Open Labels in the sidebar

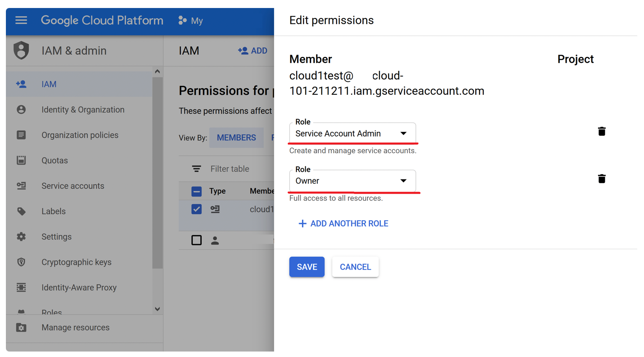pos(79,211)
